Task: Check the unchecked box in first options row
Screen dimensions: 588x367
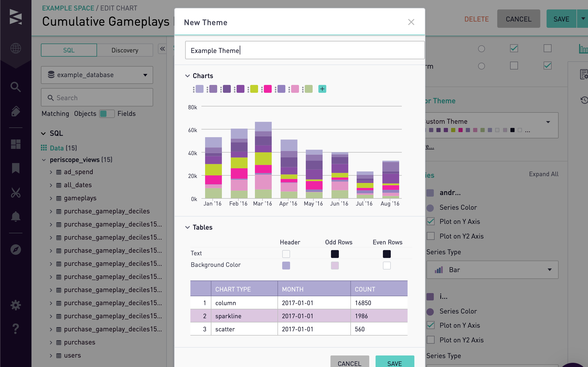Action: (x=548, y=48)
